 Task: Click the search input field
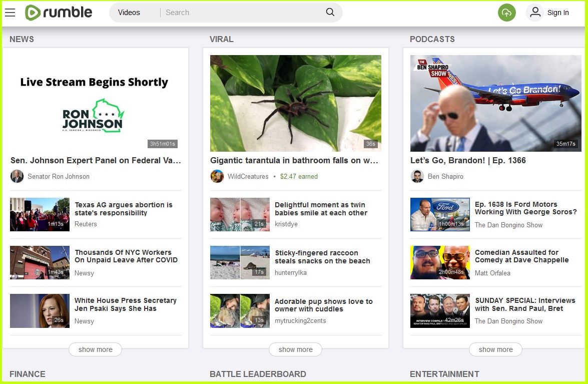225,13
